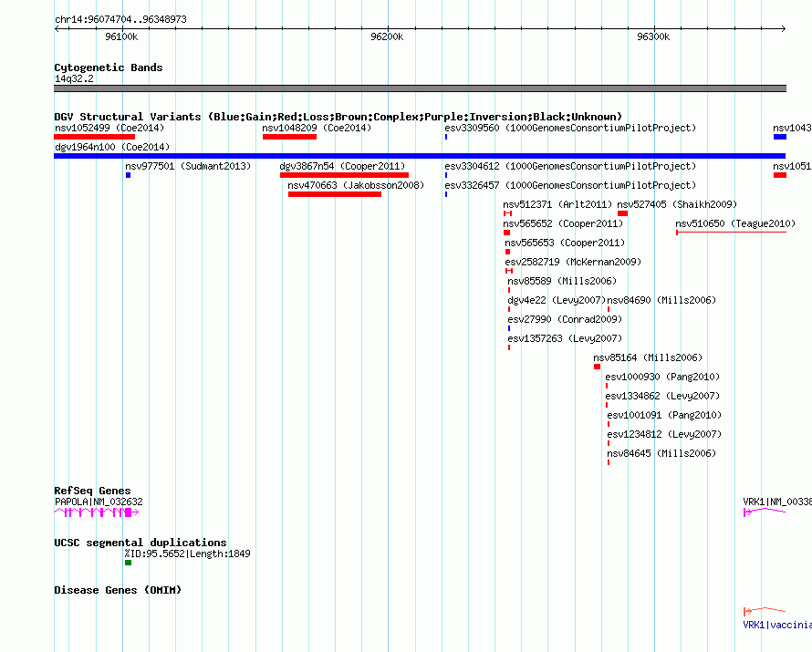Click the 96300k ruler position label
Image resolution: width=812 pixels, height=652 pixels.
653,36
